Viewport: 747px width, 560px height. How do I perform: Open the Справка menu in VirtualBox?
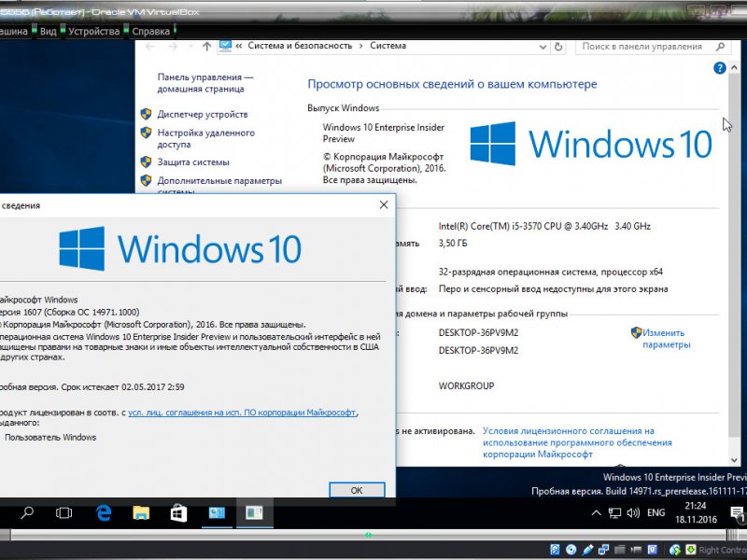pyautogui.click(x=150, y=31)
